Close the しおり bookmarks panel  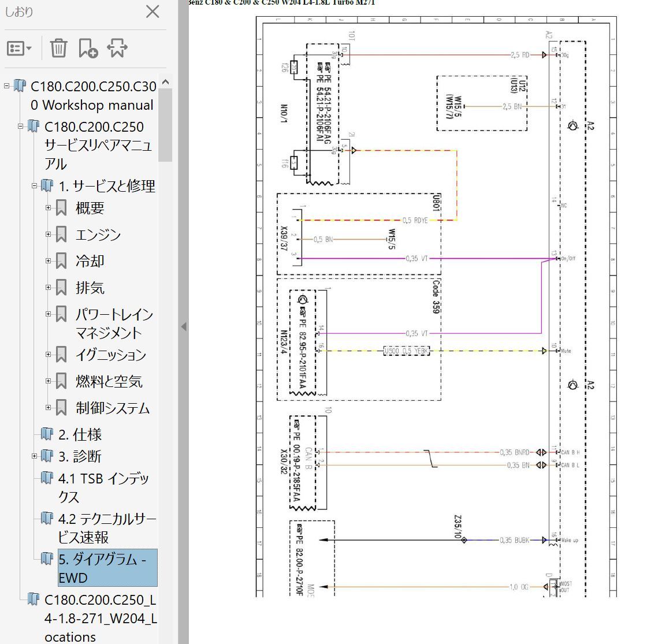153,12
